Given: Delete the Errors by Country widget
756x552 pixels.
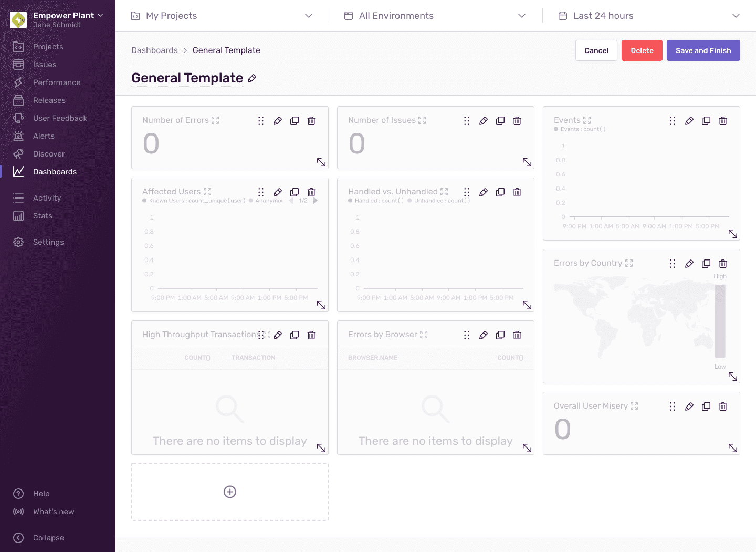Looking at the screenshot, I should coord(723,264).
